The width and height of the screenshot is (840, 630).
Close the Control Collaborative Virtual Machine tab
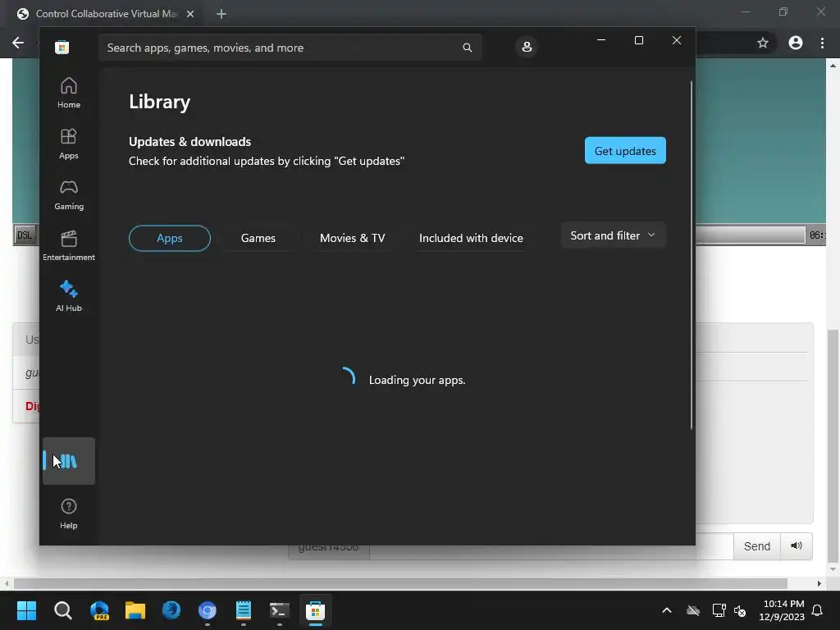click(190, 14)
